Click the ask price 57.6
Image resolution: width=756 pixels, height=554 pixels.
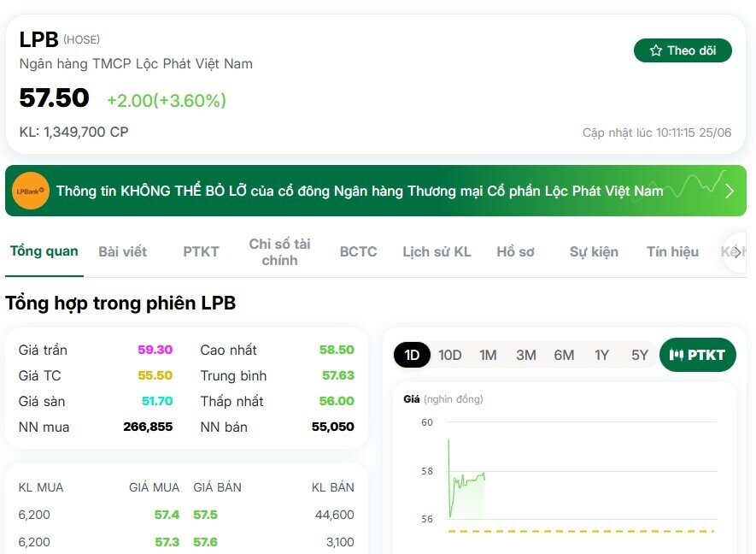(x=205, y=542)
